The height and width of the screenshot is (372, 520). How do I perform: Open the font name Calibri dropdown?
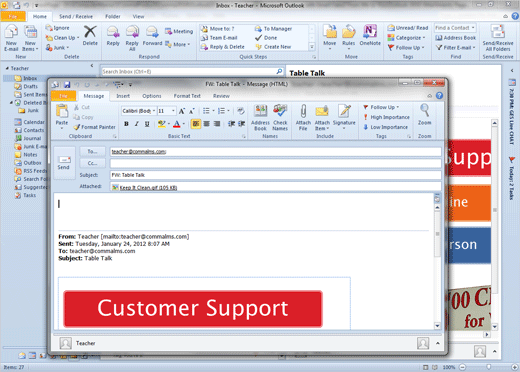click(x=154, y=111)
